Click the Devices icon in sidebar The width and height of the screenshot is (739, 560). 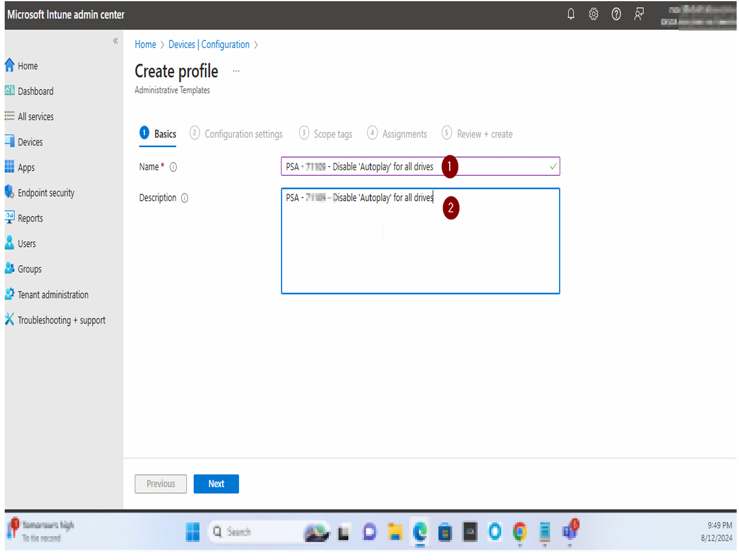point(10,141)
